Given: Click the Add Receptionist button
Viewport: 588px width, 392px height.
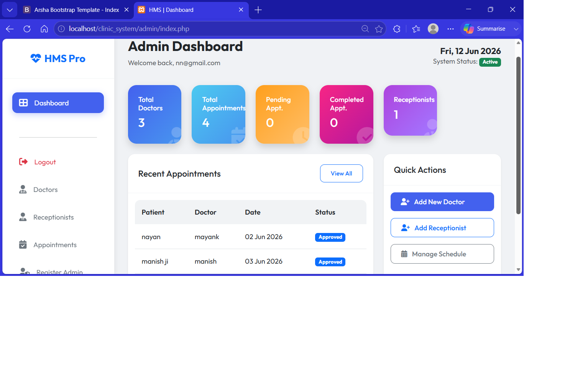Looking at the screenshot, I should [442, 228].
